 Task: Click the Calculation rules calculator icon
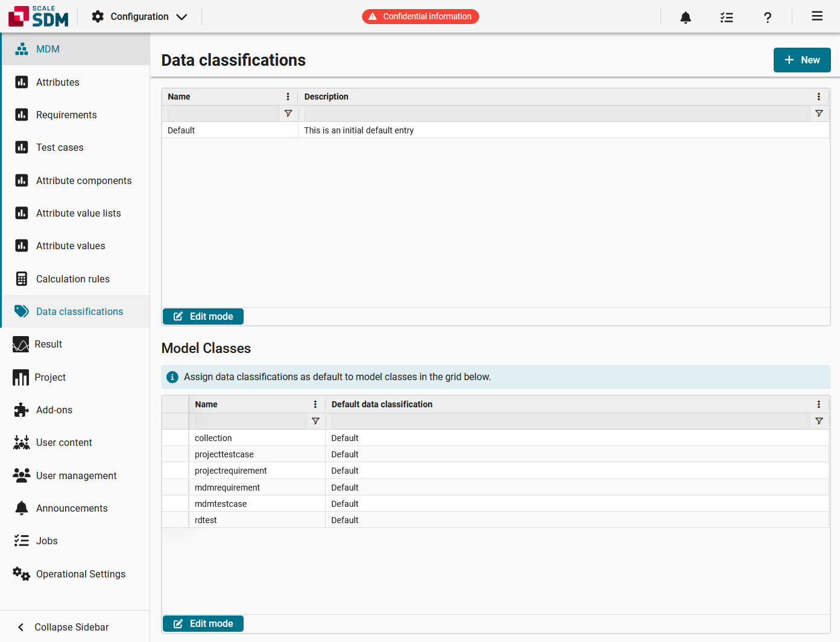coord(22,279)
